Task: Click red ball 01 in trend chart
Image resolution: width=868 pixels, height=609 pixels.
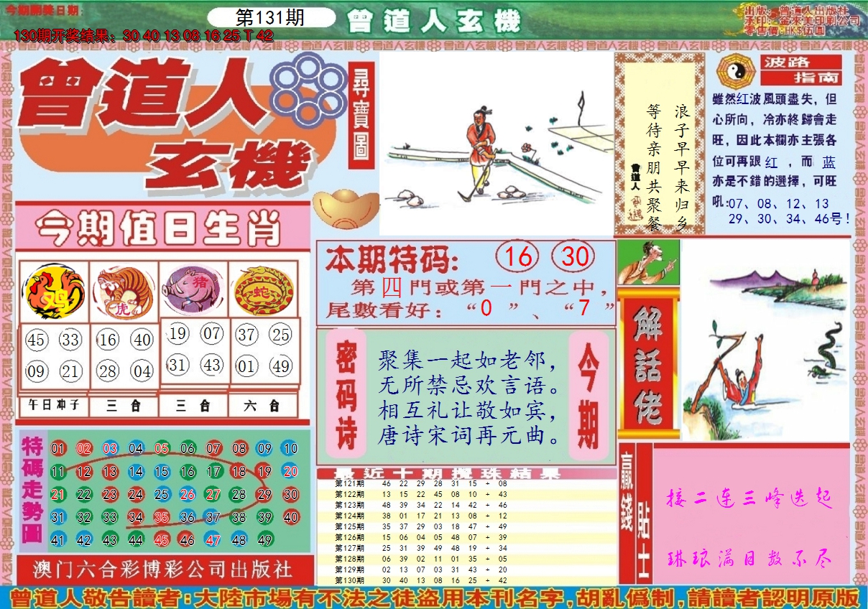Action: coord(58,449)
